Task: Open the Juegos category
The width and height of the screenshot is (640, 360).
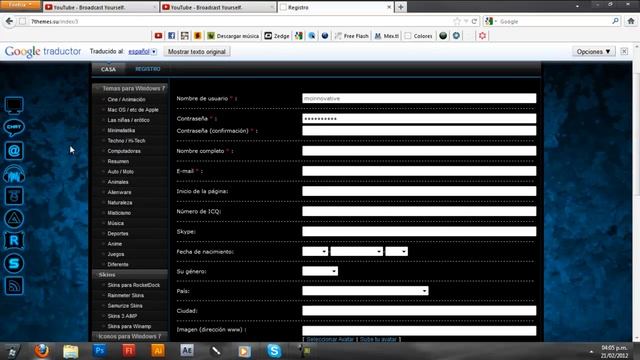Action: [x=116, y=254]
